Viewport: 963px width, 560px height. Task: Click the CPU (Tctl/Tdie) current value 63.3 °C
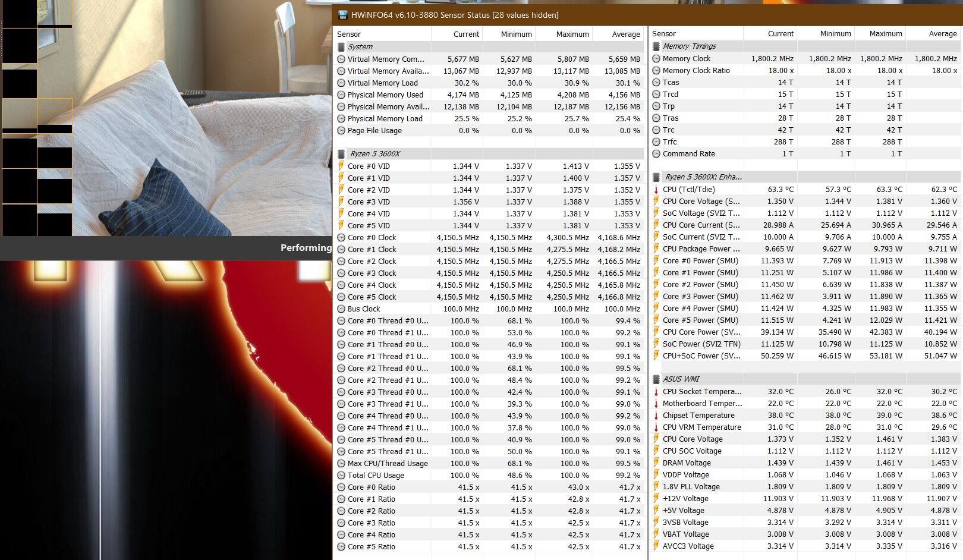coord(781,189)
